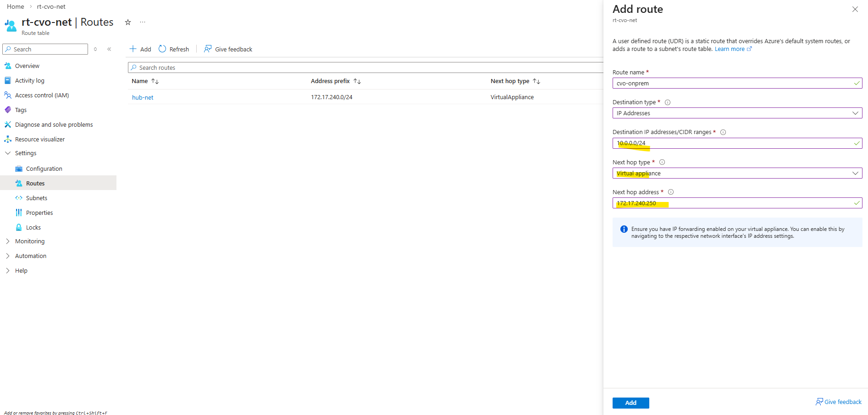
Task: Open Subnets in the sidebar menu
Action: [x=37, y=198]
